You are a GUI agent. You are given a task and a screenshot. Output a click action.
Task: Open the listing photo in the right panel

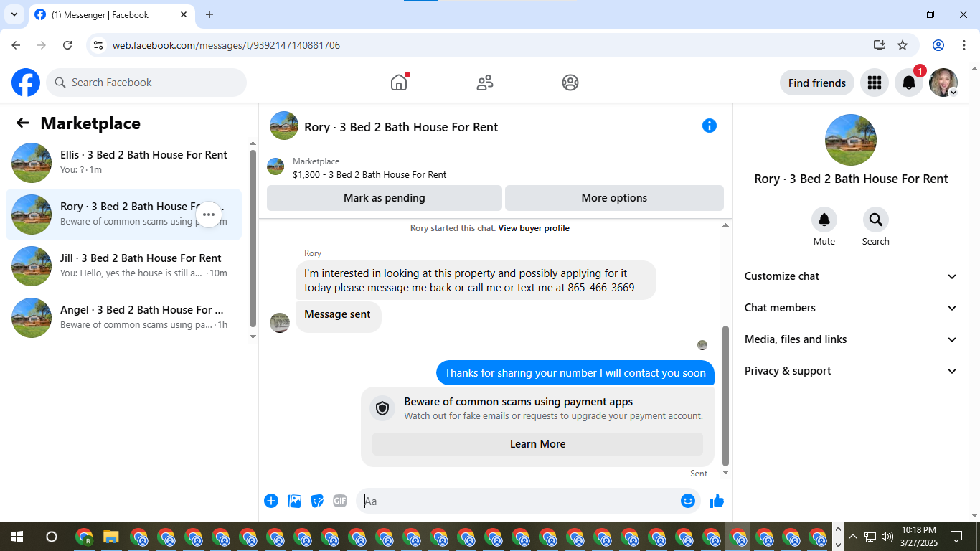point(851,140)
